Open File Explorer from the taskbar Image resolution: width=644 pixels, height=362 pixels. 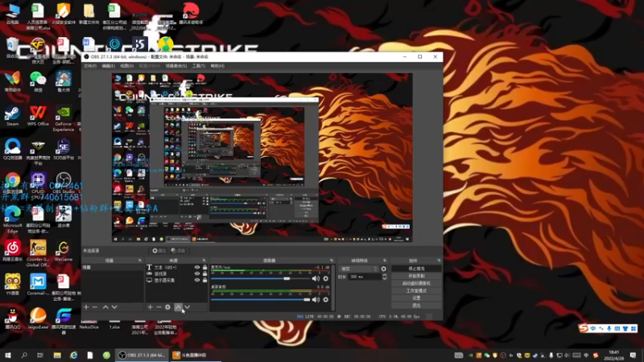point(56,355)
